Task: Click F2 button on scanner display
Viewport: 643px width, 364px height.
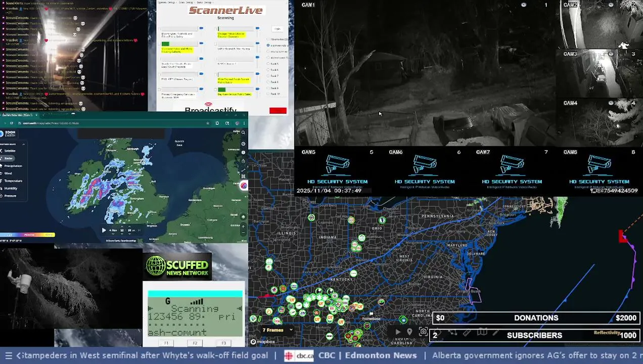Action: click(x=195, y=343)
